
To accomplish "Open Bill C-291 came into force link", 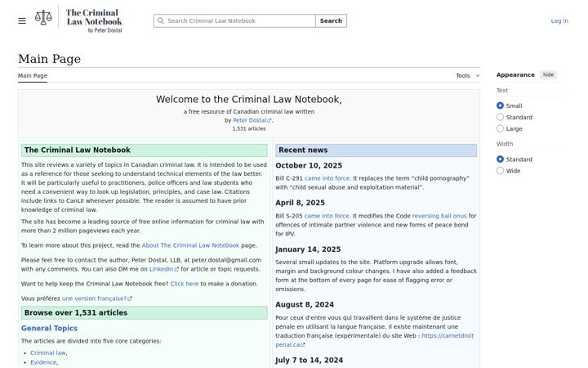I will point(327,178).
